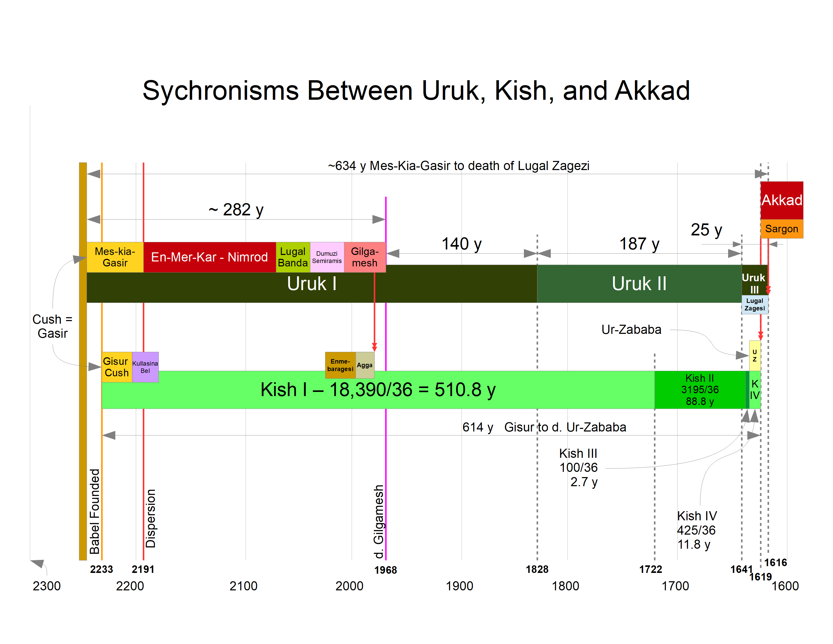The image size is (833, 644).
Task: Click the Agga tan block
Action: pyautogui.click(x=365, y=365)
